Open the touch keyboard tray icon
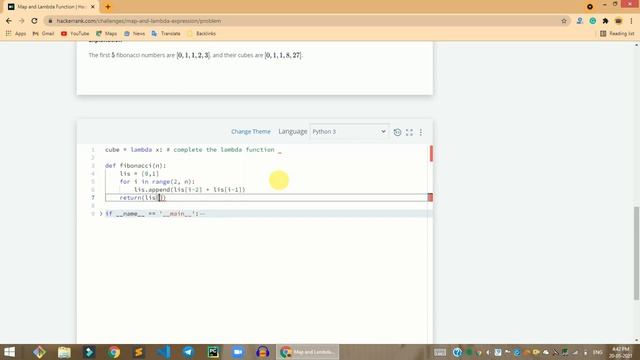 (x=440, y=352)
